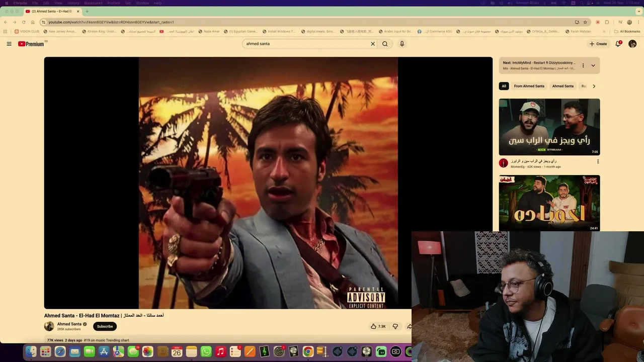Open Music app from the dock

coord(220,352)
